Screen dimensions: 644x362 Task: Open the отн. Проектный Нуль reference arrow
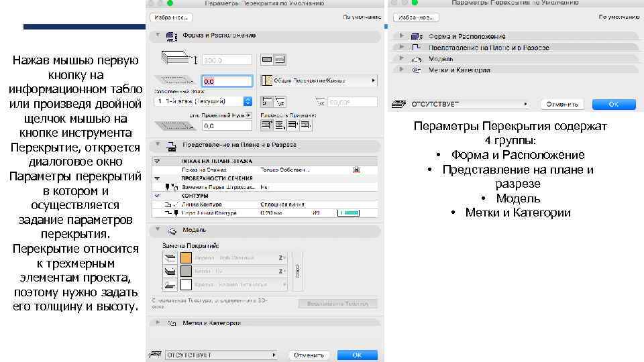pyautogui.click(x=249, y=115)
